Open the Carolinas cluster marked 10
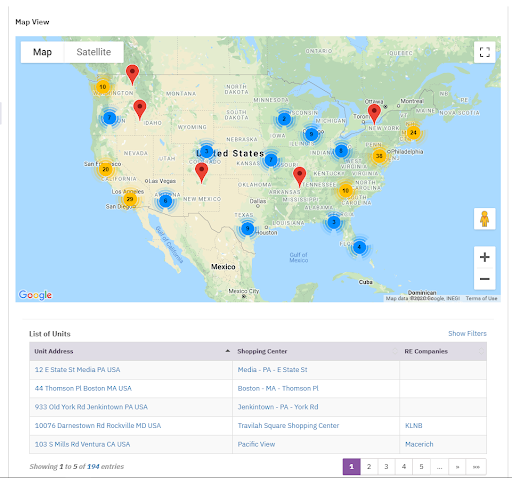The image size is (512, 478). tap(345, 191)
